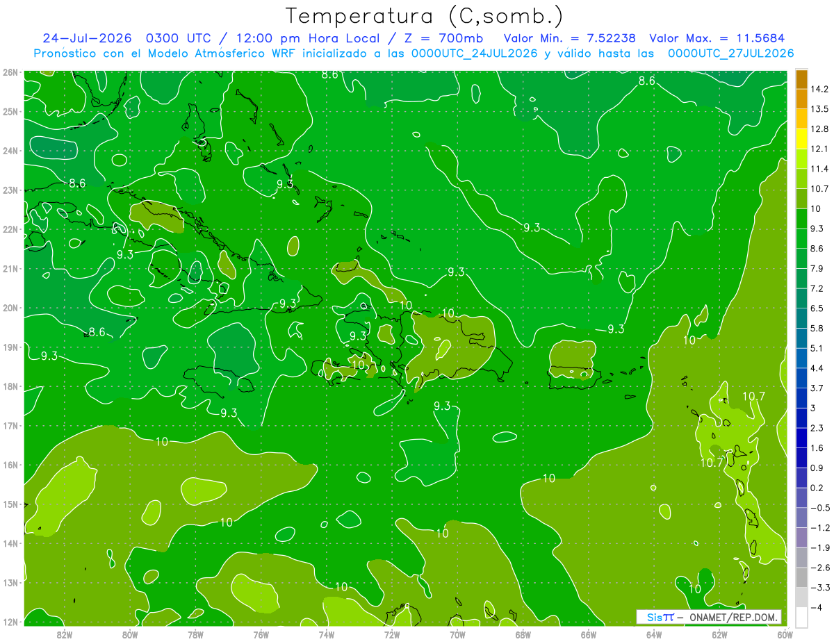The width and height of the screenshot is (834, 644).
Task: Select the orange legend swatch between 13.5 and 14.2
Action: point(801,99)
